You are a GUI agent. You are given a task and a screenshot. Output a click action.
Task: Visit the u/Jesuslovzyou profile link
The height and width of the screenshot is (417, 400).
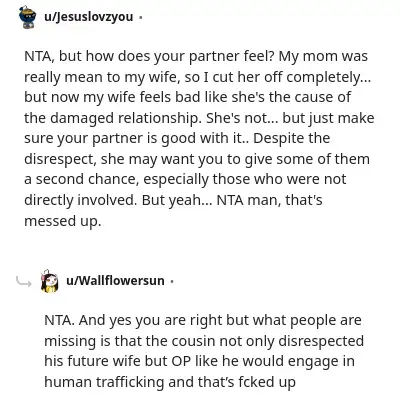click(89, 17)
